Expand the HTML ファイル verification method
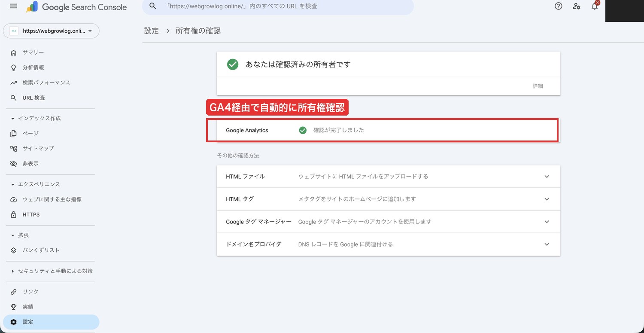Image resolution: width=644 pixels, height=333 pixels. 547,177
